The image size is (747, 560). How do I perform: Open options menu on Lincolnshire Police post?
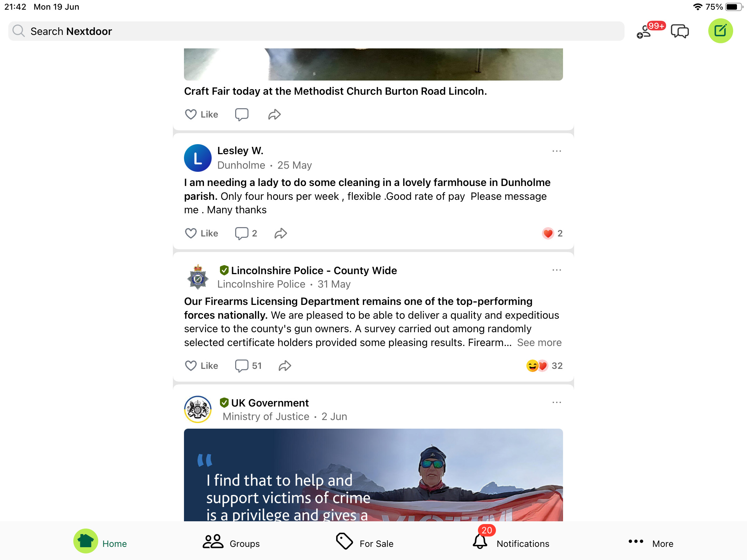point(556,270)
